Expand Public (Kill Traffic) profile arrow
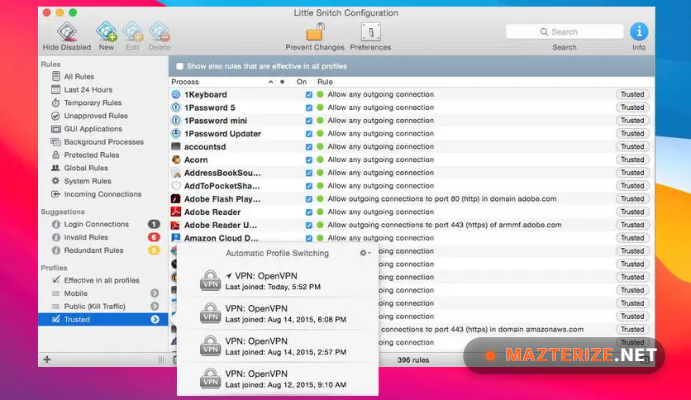Image resolution: width=691 pixels, height=400 pixels. pos(155,306)
